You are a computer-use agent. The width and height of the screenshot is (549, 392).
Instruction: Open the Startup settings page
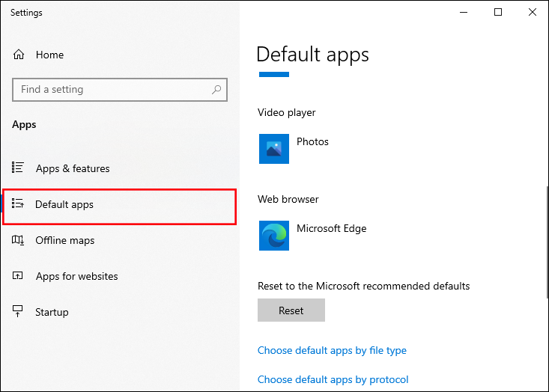click(x=52, y=312)
